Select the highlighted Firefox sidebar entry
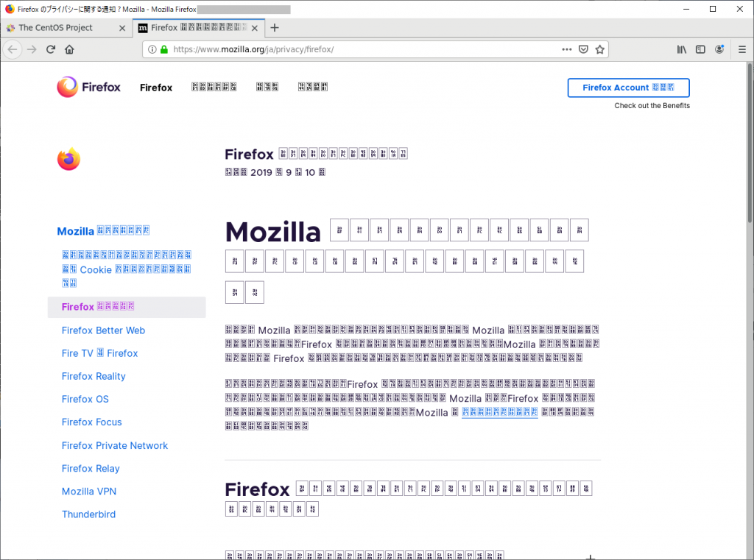 tap(127, 307)
